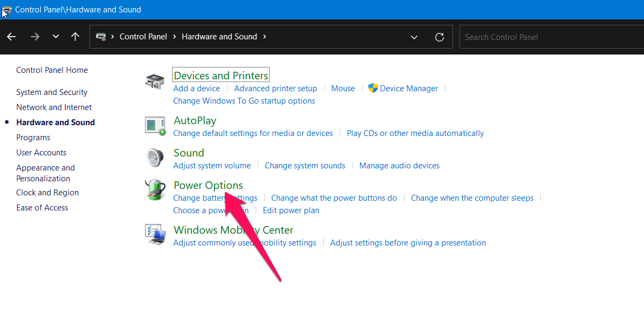Refresh the Control Panel view
This screenshot has height=320, width=644.
click(x=440, y=37)
